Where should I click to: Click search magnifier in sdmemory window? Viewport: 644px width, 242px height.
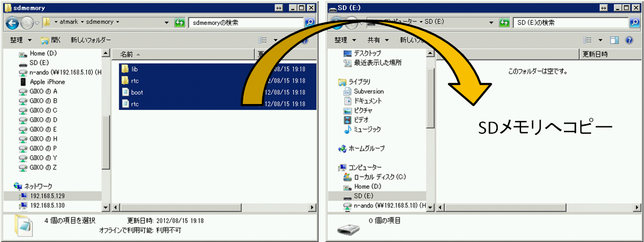pyautogui.click(x=310, y=23)
